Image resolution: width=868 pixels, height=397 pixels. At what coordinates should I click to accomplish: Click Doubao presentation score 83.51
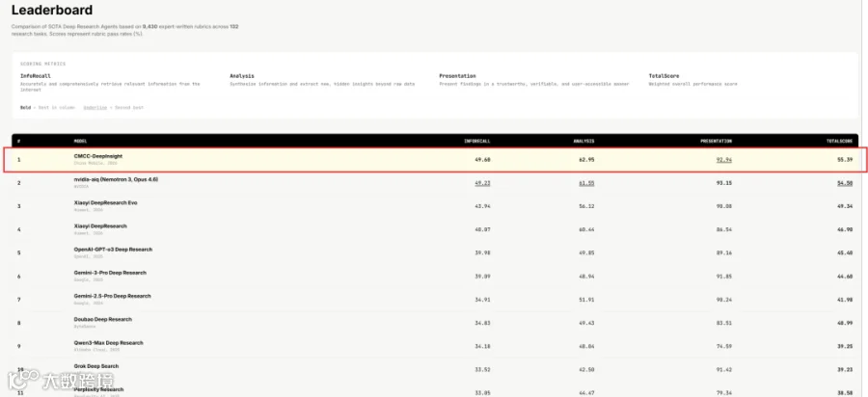[724, 323]
